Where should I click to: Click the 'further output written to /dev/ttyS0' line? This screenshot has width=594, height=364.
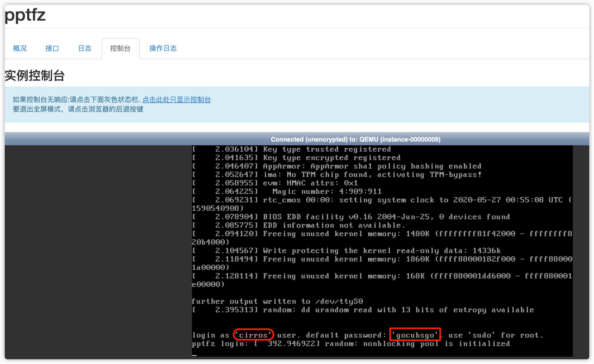[x=277, y=301]
